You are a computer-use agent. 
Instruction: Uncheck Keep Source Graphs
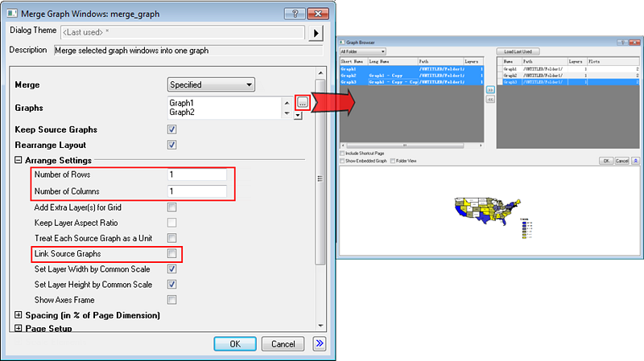point(171,129)
